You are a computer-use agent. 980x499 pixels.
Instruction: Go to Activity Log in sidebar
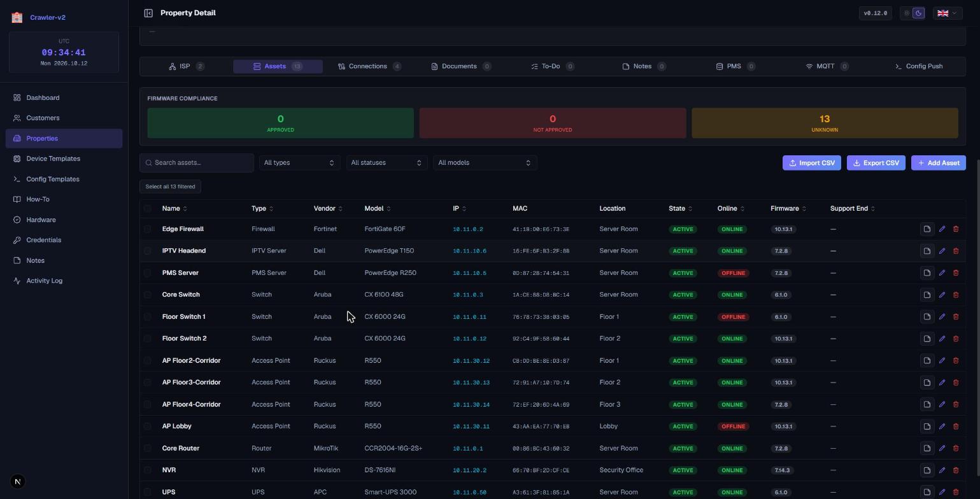64,281
